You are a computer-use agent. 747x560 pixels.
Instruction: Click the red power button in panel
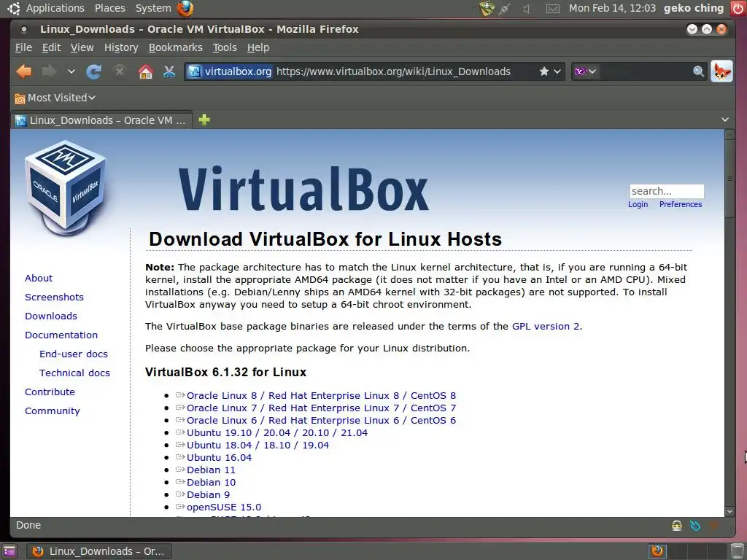click(738, 8)
